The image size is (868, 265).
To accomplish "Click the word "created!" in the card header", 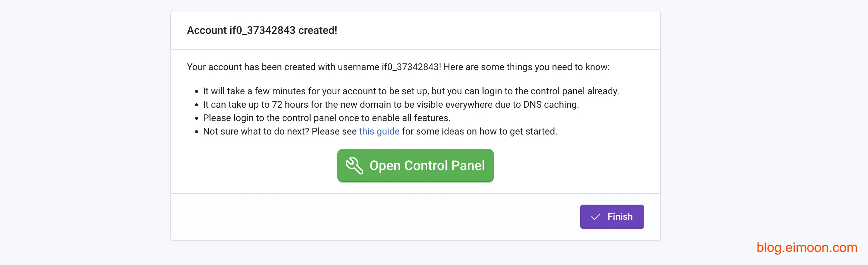I will coord(318,31).
